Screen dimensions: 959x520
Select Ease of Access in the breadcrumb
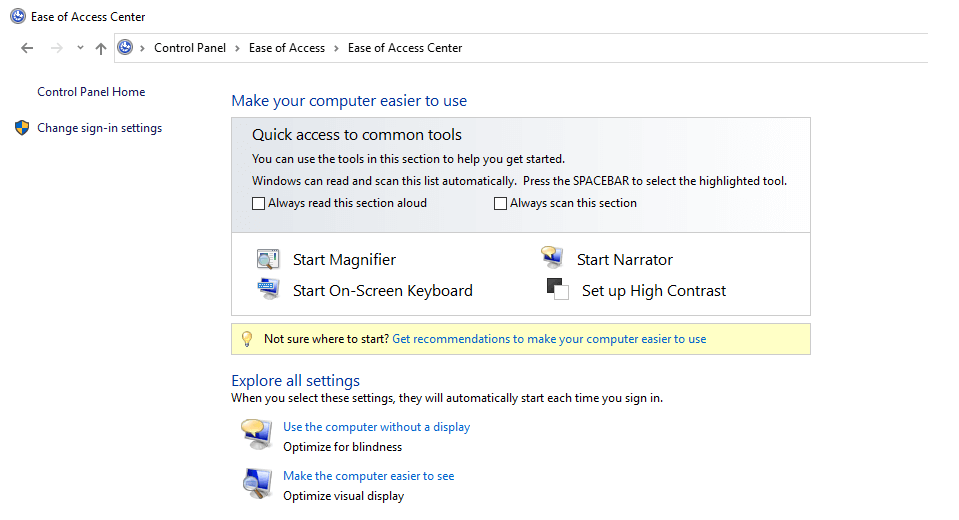(287, 48)
